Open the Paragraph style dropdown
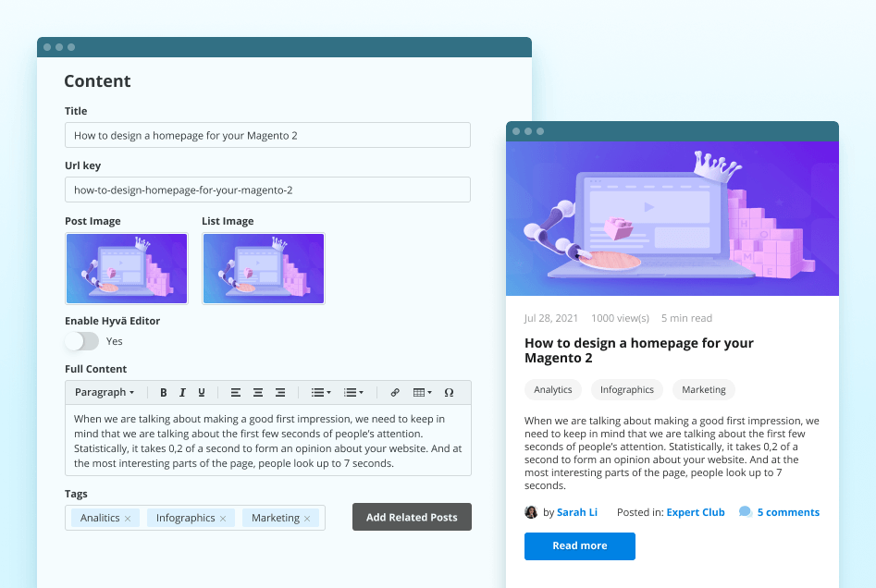 coord(105,392)
